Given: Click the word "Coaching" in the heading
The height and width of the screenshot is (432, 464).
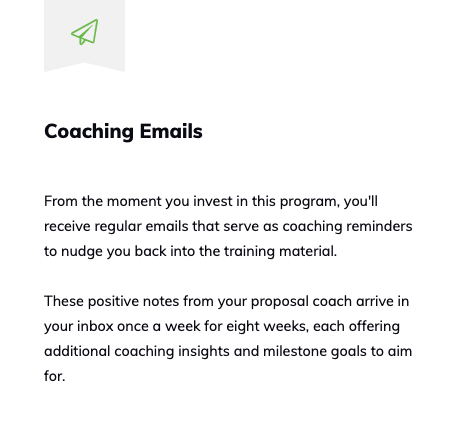Looking at the screenshot, I should click(x=89, y=132).
